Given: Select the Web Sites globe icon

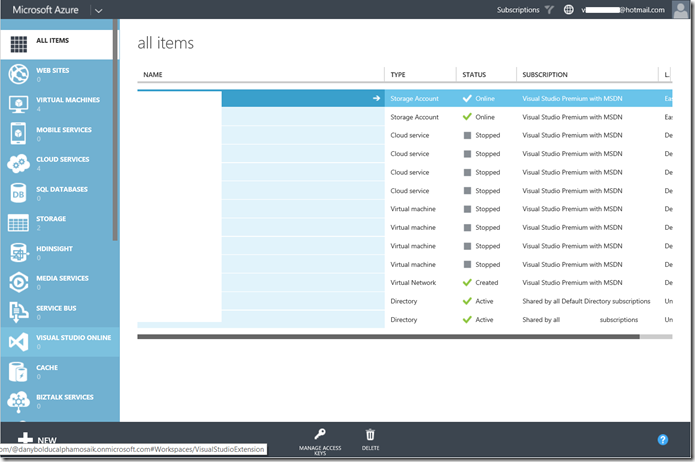Looking at the screenshot, I should 19,74.
